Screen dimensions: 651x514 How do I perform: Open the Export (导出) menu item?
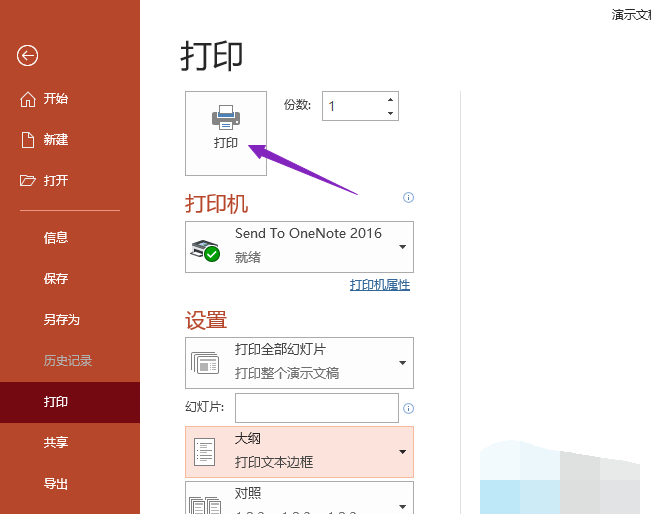pyautogui.click(x=56, y=484)
